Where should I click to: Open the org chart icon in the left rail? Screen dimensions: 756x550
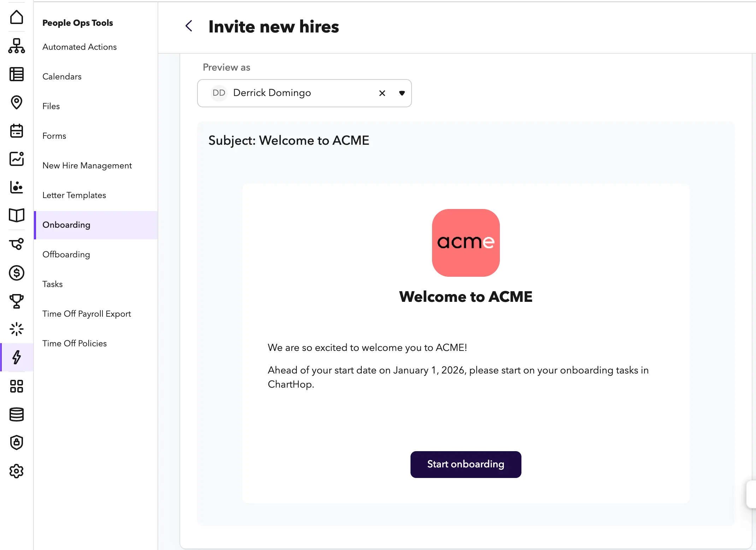pos(17,46)
